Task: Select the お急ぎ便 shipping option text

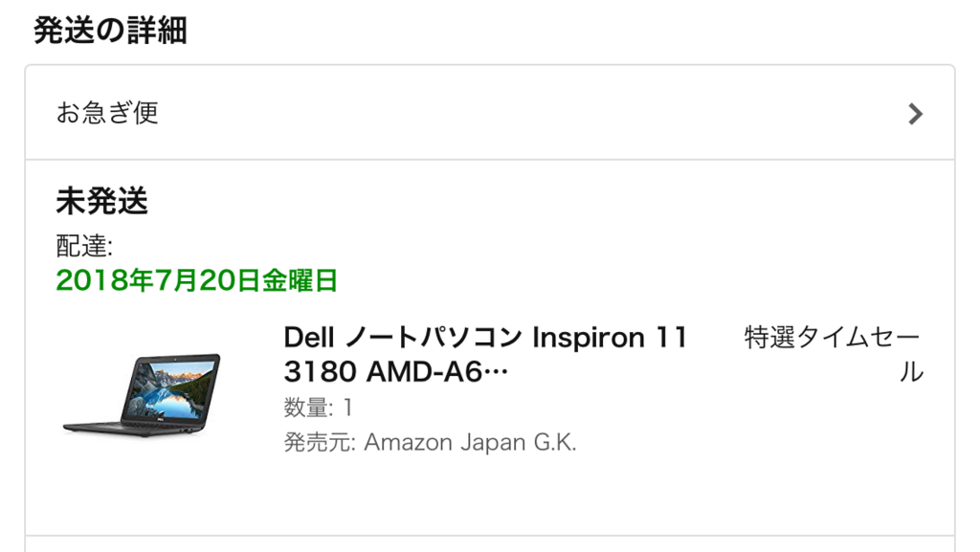Action: click(x=107, y=113)
